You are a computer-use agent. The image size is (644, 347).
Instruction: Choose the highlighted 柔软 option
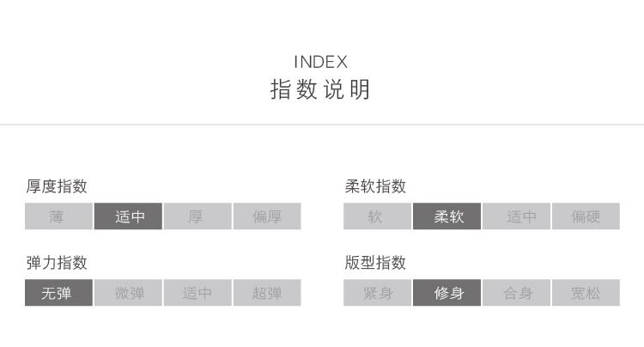tap(447, 216)
